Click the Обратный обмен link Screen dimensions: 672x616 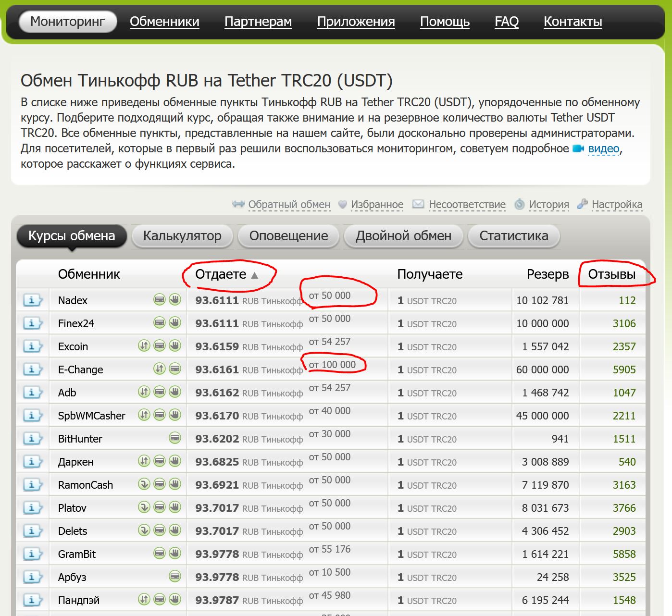pyautogui.click(x=289, y=205)
